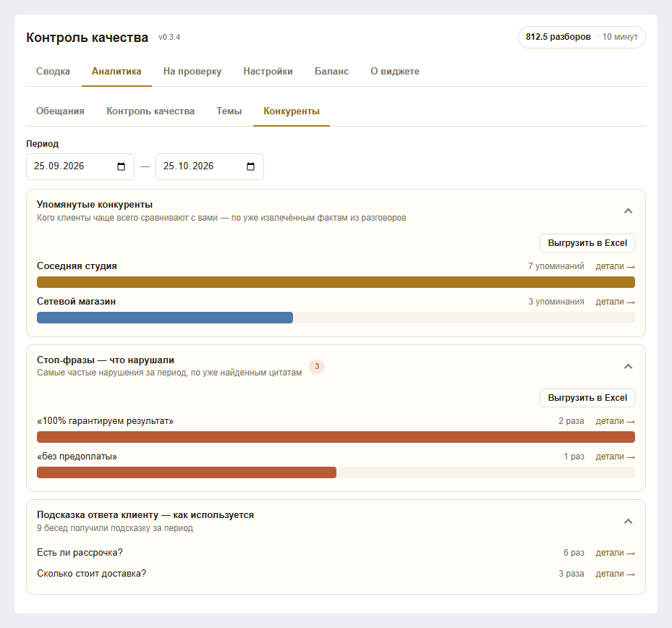Select the Аналитика tab
Screen dimensions: 672x628
[x=116, y=71]
